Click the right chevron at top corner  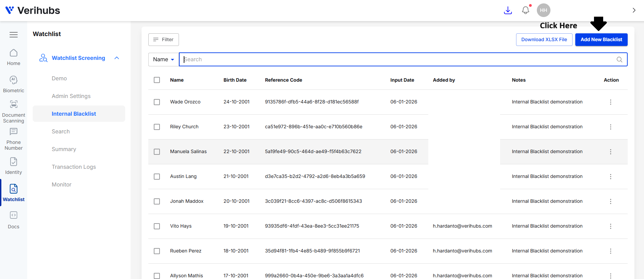(634, 10)
